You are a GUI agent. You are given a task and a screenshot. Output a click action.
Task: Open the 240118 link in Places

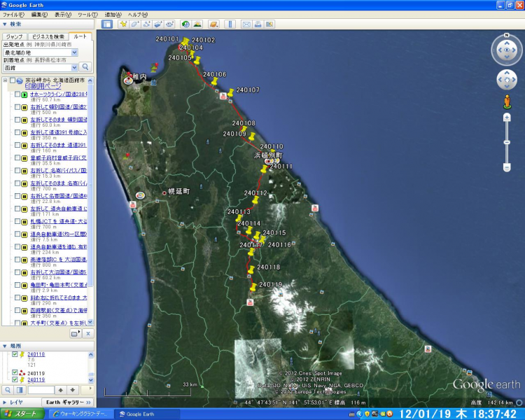(36, 354)
